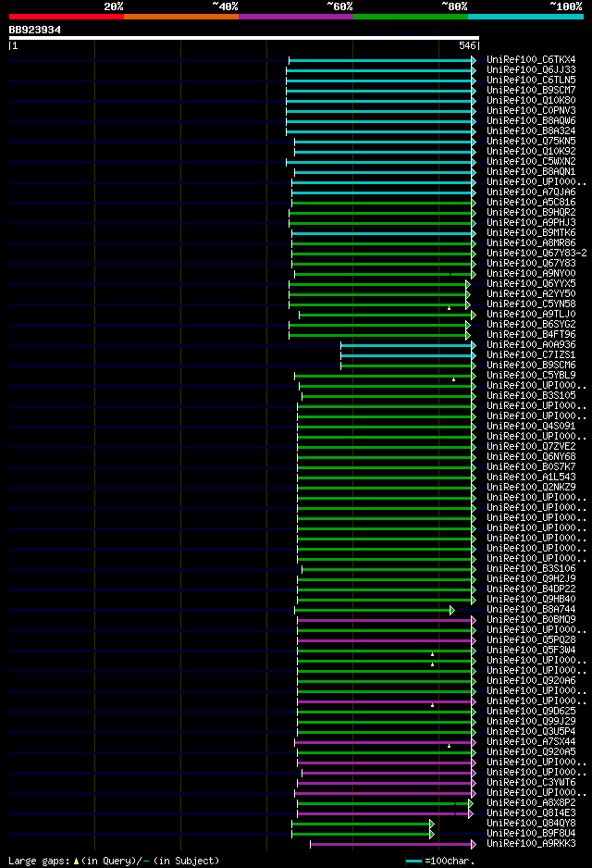This screenshot has width=592, height=868.
Task: Click the cyan alignment bar for UniRef100_C7IZS1
Action: pos(408,356)
